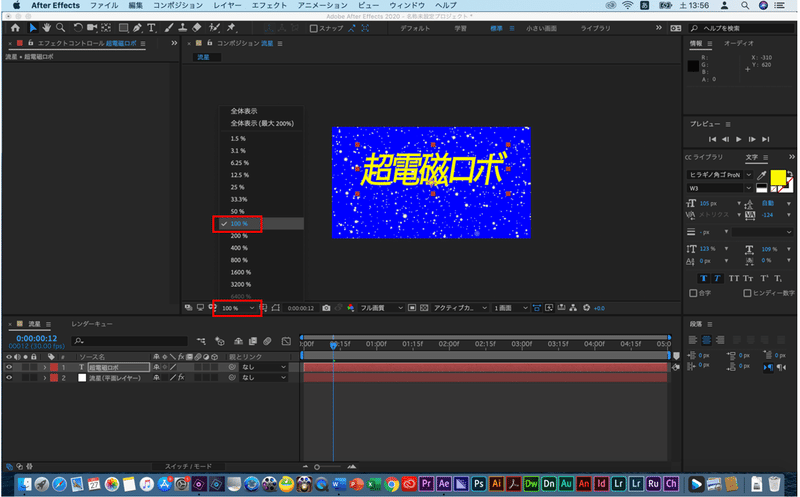Screen dimensions: 800x497
Task: Open the コンポジション menu
Action: (x=178, y=6)
